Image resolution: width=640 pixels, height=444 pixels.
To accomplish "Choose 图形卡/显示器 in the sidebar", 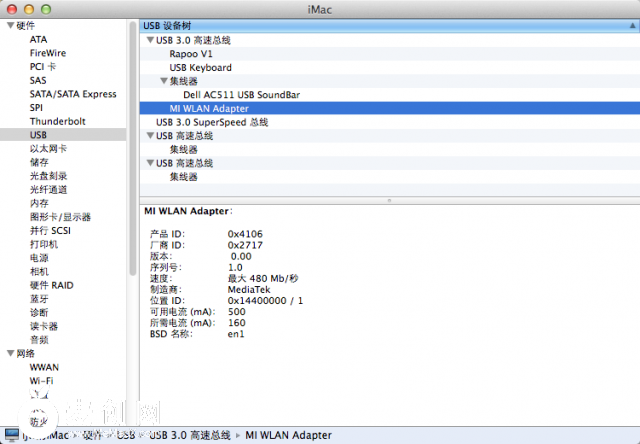I will (60, 216).
